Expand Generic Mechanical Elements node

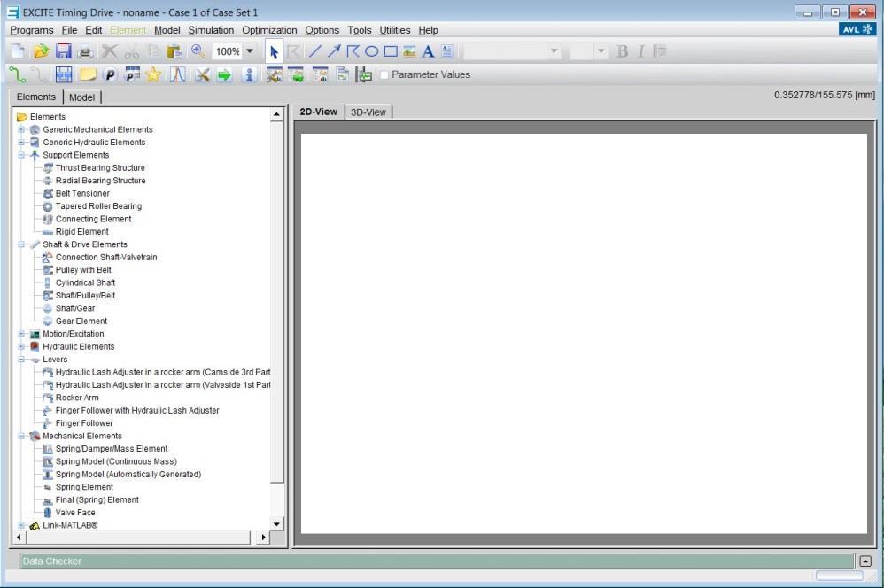pyautogui.click(x=21, y=129)
